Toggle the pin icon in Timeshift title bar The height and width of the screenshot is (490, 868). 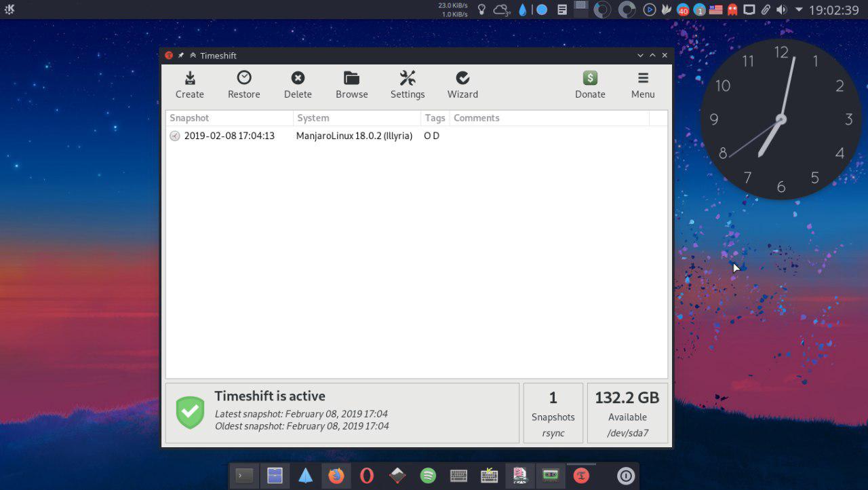pyautogui.click(x=181, y=56)
